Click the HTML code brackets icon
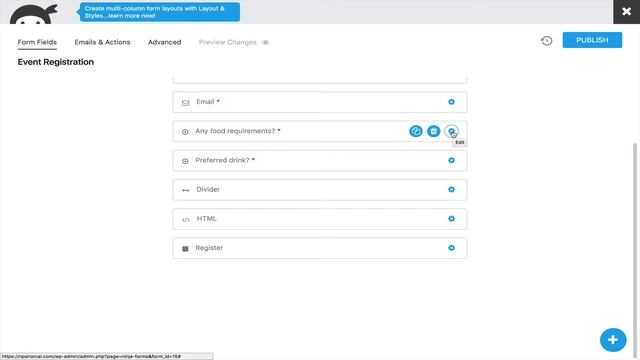 (x=186, y=220)
